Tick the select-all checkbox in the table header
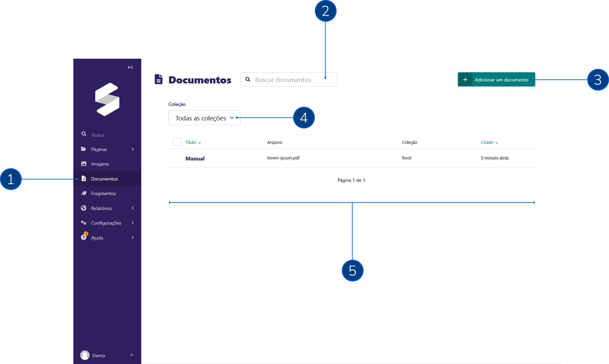Image resolution: width=609 pixels, height=364 pixels. pyautogui.click(x=177, y=142)
